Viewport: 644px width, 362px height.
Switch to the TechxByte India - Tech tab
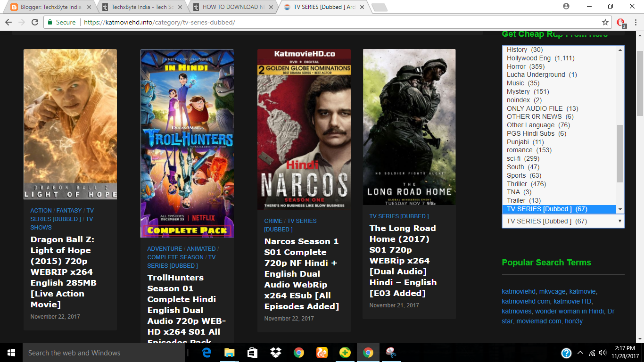click(x=141, y=7)
